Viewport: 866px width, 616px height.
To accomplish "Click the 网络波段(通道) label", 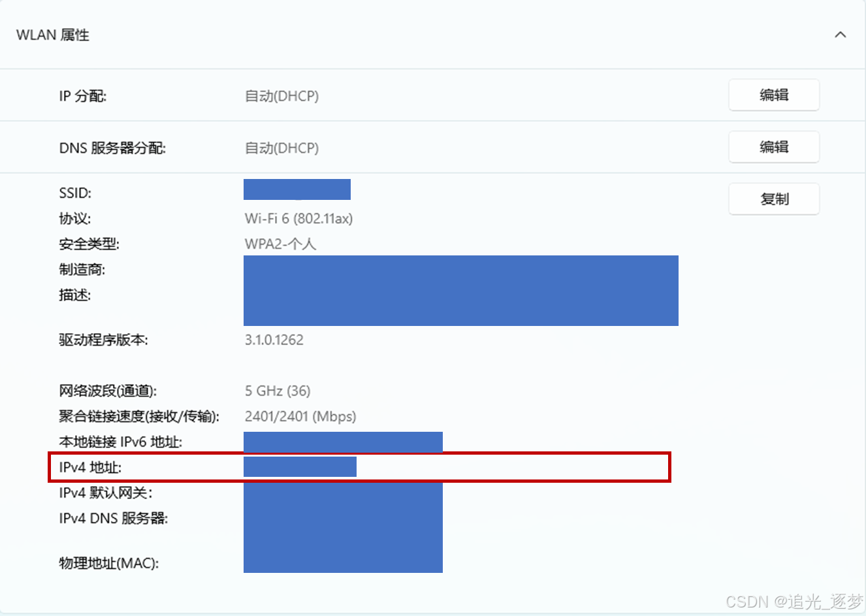I will [108, 391].
